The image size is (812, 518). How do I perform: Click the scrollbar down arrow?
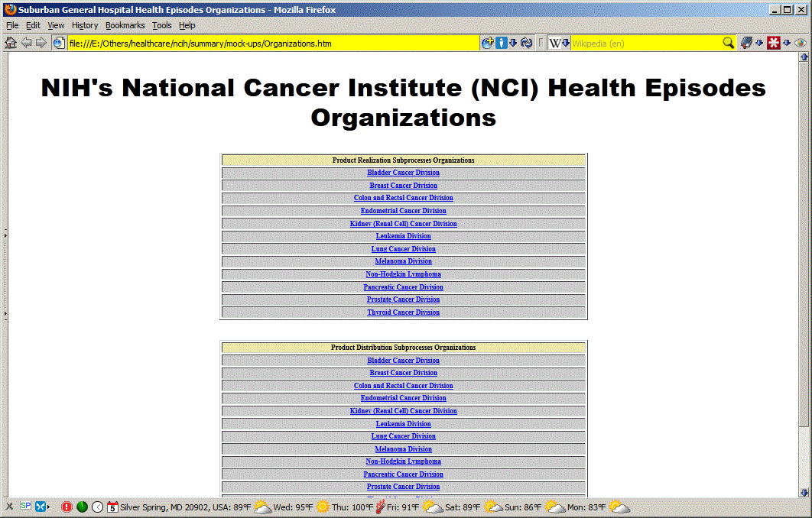click(x=804, y=493)
